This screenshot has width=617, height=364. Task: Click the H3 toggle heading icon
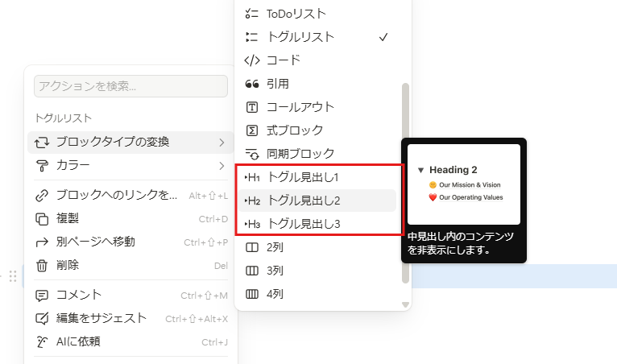click(x=252, y=224)
